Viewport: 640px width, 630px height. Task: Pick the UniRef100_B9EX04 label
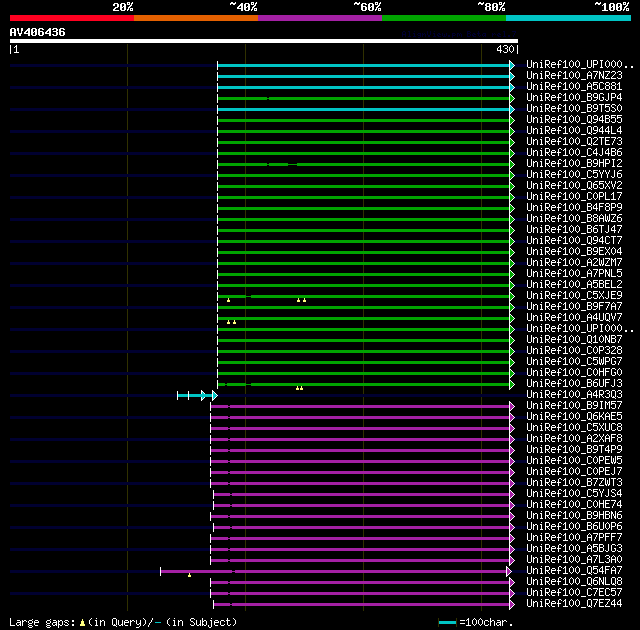(x=574, y=252)
